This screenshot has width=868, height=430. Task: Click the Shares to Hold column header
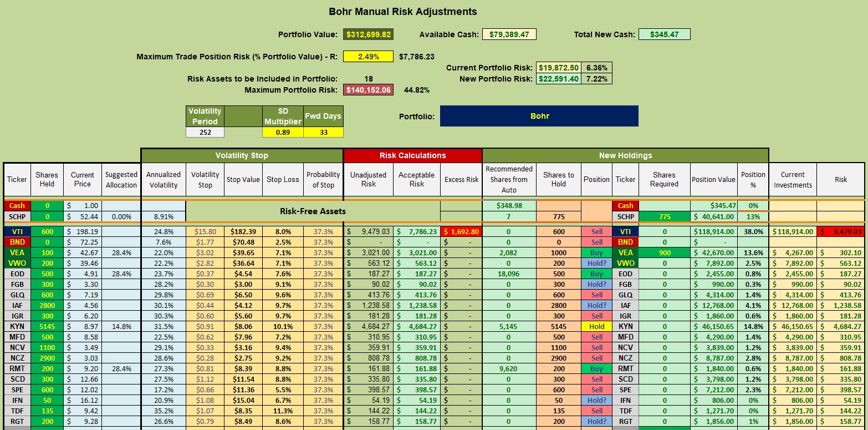(x=558, y=179)
